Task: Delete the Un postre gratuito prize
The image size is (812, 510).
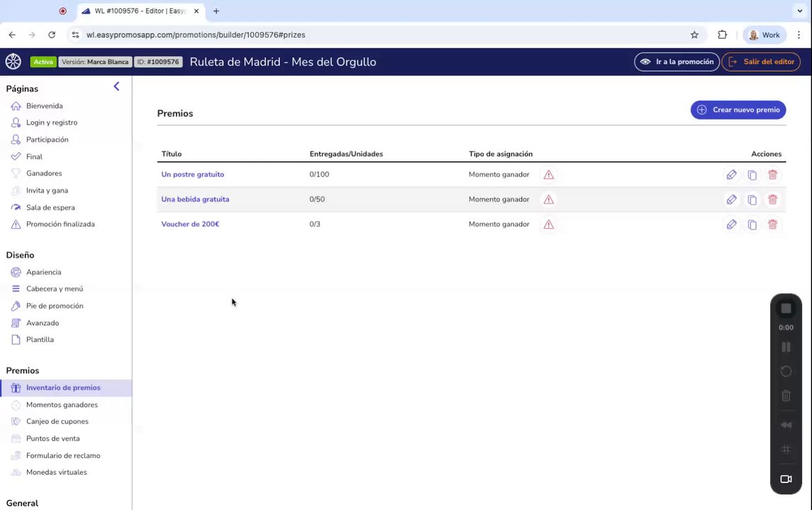Action: pyautogui.click(x=772, y=174)
